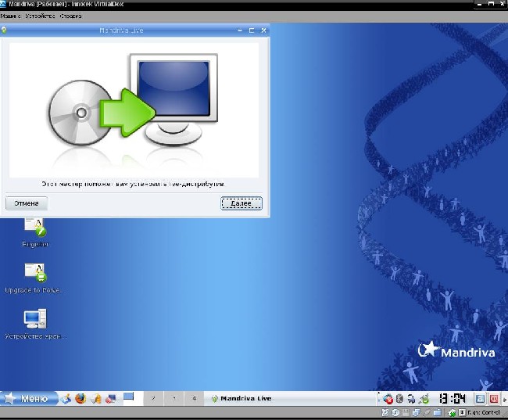508x420 pixels.
Task: Open the Меню start button on the panel
Action: tap(28, 398)
